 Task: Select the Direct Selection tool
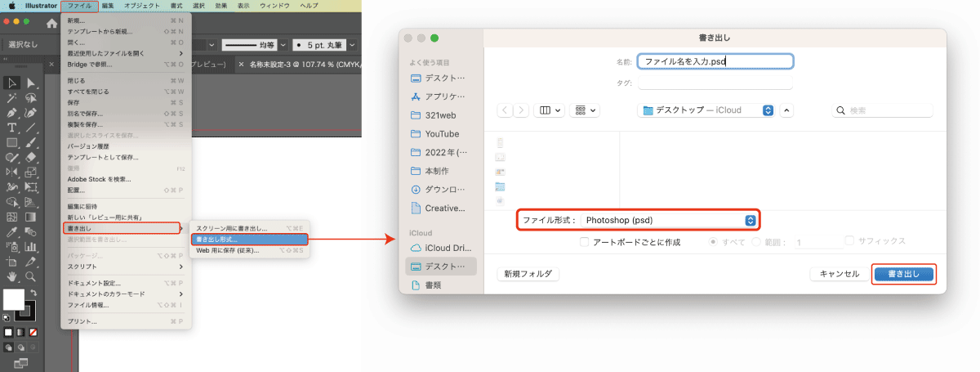[x=30, y=83]
